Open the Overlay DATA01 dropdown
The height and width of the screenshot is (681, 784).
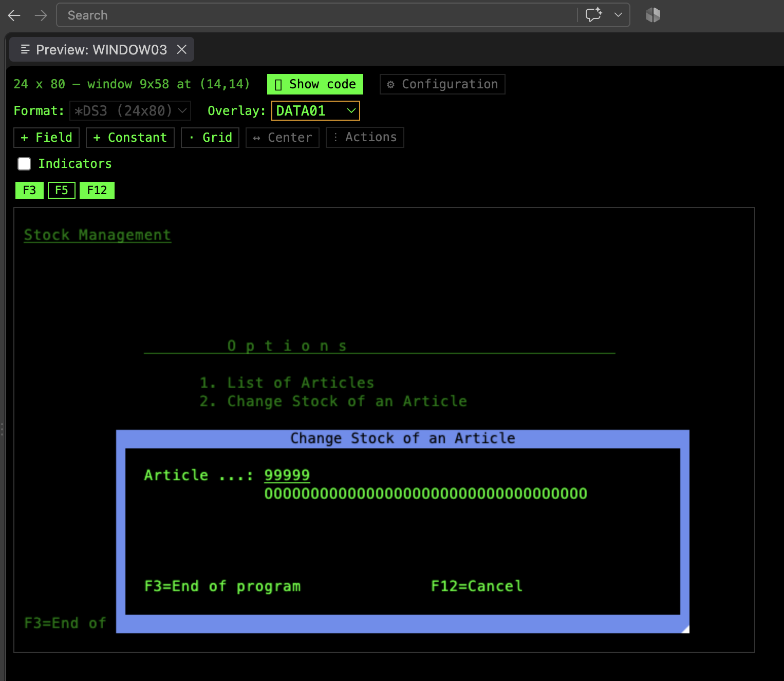[x=315, y=111]
